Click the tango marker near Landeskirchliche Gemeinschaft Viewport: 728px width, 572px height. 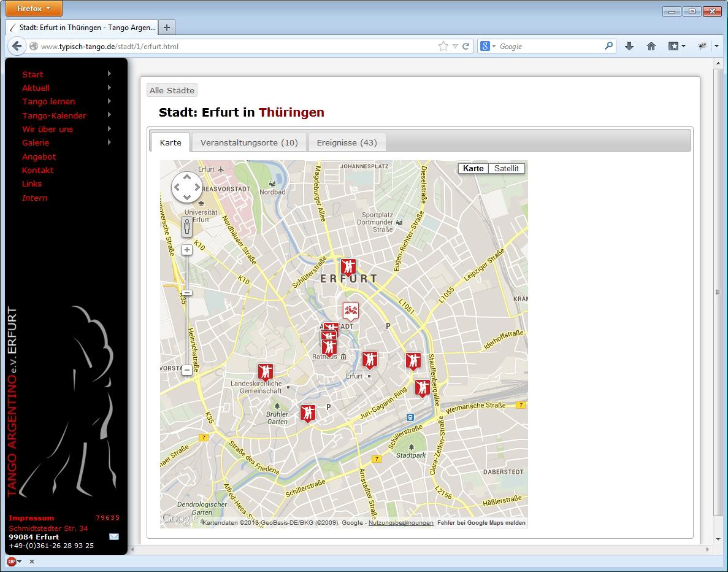pos(265,372)
